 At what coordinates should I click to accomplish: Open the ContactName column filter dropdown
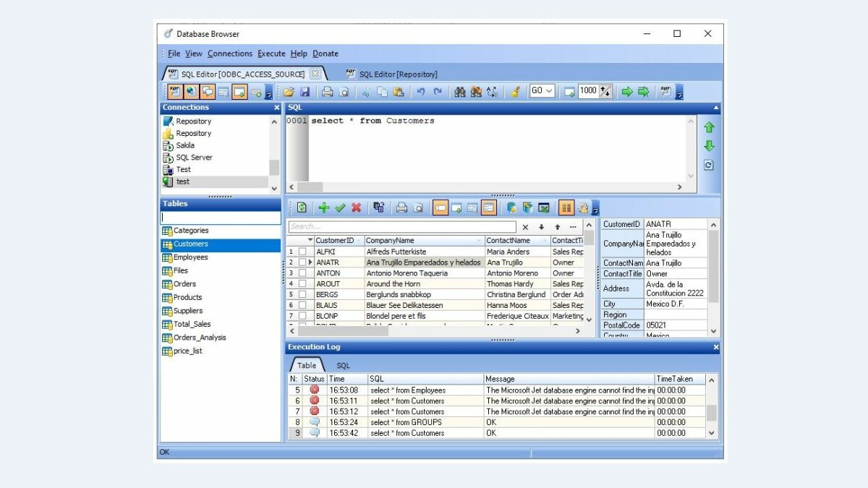coord(545,241)
